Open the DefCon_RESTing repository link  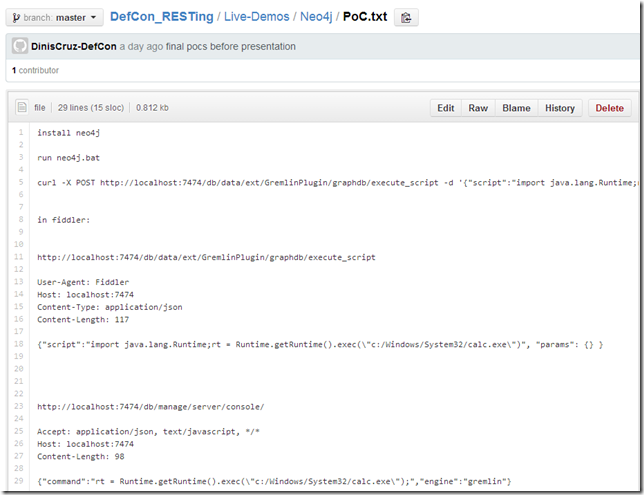[161, 16]
